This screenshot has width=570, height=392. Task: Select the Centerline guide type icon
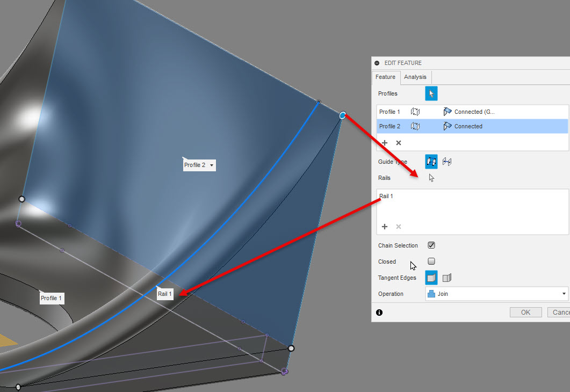click(x=446, y=161)
